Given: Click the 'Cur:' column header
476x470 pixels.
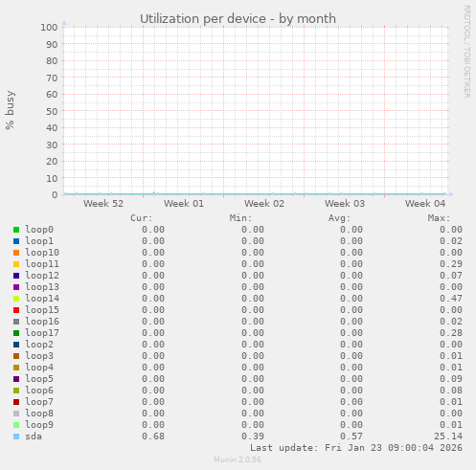Looking at the screenshot, I should coord(142,218).
